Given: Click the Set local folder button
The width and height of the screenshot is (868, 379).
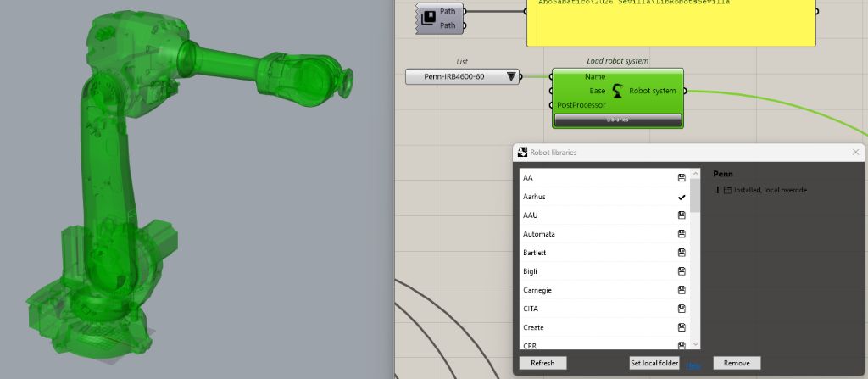Looking at the screenshot, I should (x=654, y=363).
